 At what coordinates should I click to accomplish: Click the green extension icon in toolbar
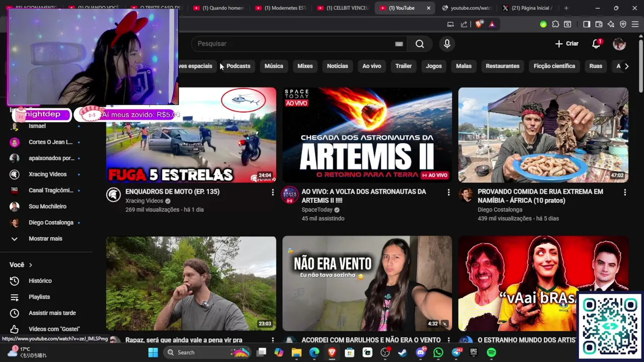(x=543, y=24)
